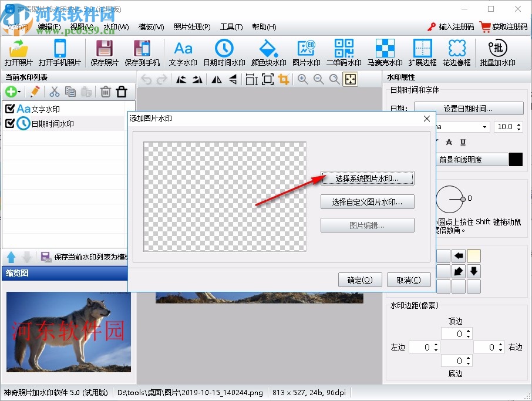Screen dimensions: 532x401
Task: Click the orange crop tool icon
Action: click(x=283, y=79)
